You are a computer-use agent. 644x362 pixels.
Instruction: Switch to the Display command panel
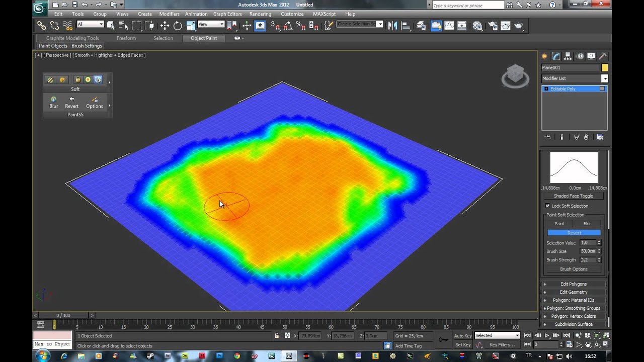(592, 56)
